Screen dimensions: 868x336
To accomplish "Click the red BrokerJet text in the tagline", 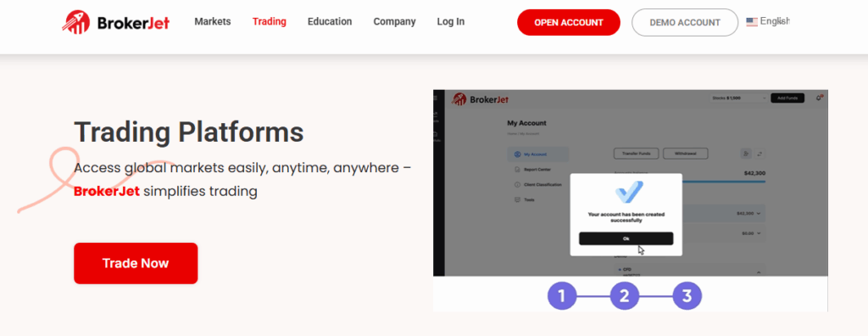I will 106,192.
